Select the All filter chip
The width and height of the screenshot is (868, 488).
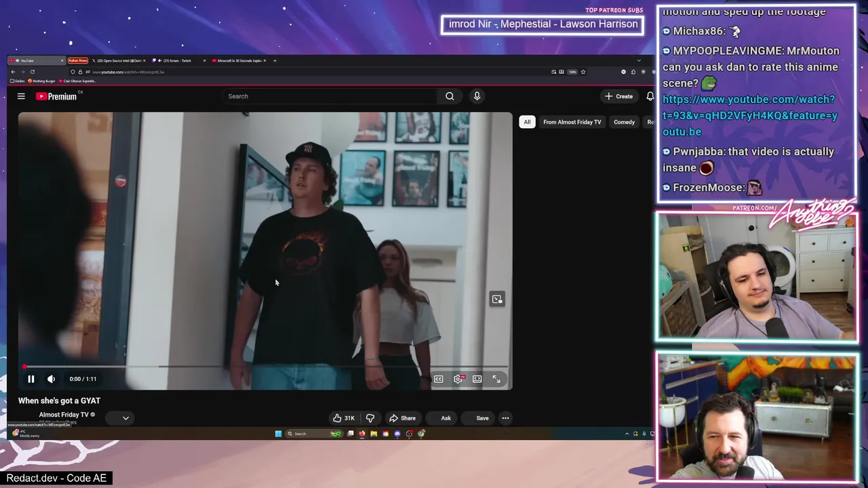click(527, 122)
